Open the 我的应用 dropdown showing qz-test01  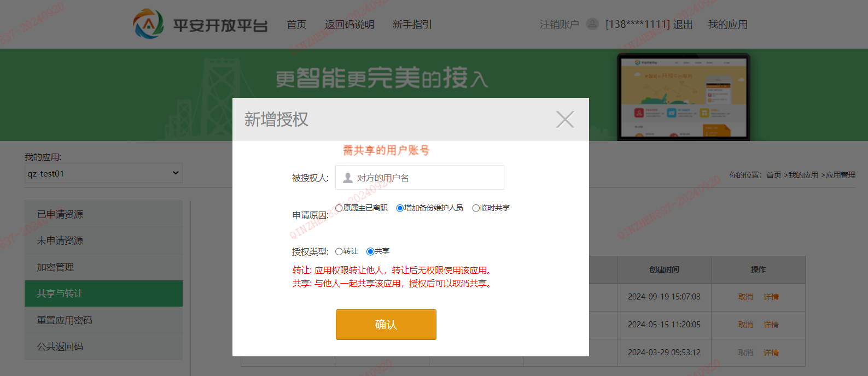tap(103, 173)
